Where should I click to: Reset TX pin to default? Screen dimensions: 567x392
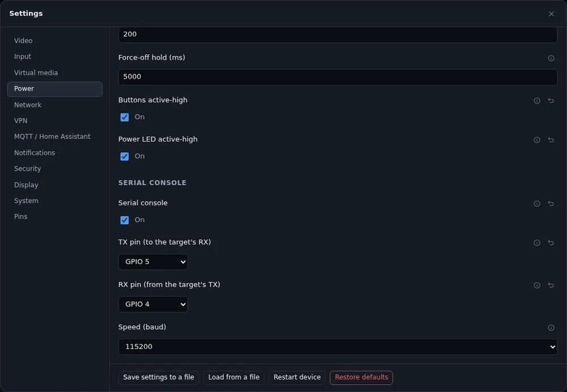(x=551, y=243)
